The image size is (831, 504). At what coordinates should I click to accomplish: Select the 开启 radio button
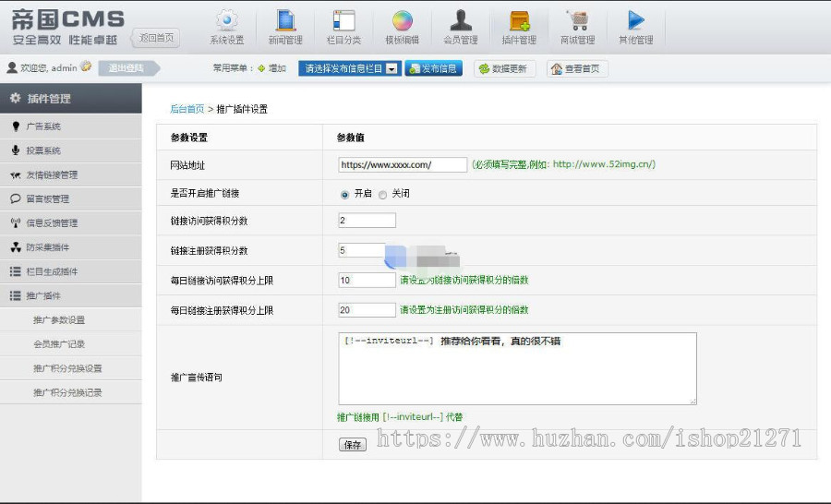(x=344, y=195)
